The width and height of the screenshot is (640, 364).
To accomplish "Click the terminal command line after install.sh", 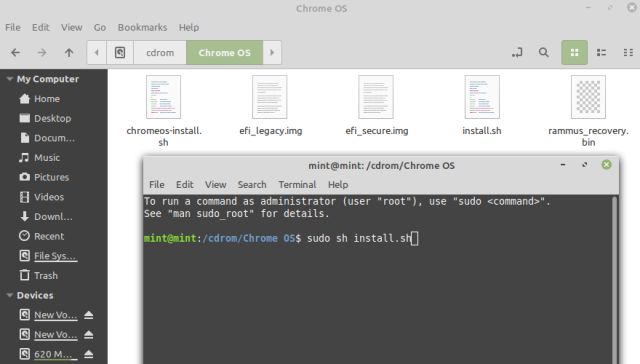I will tap(415, 238).
